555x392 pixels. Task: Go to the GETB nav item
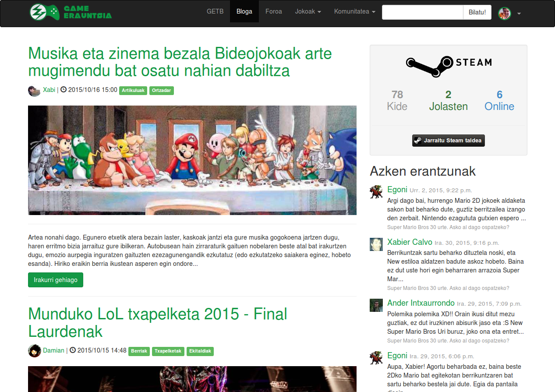pos(215,12)
